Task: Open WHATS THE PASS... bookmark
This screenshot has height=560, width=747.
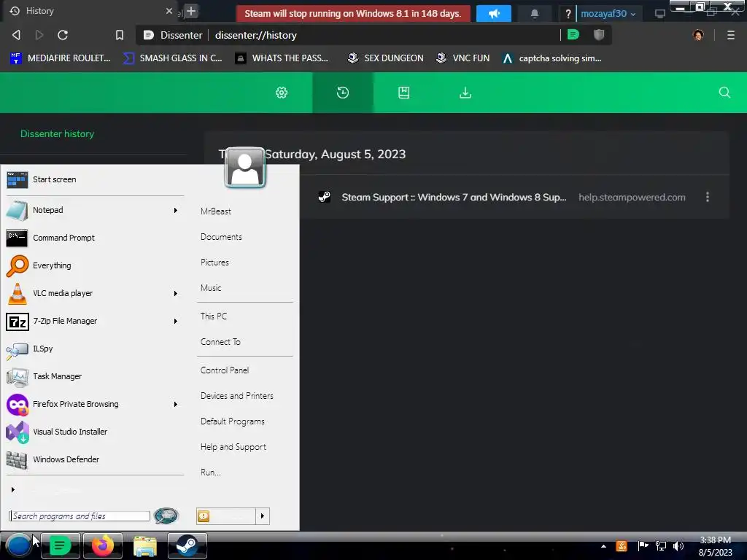Action: [x=282, y=58]
